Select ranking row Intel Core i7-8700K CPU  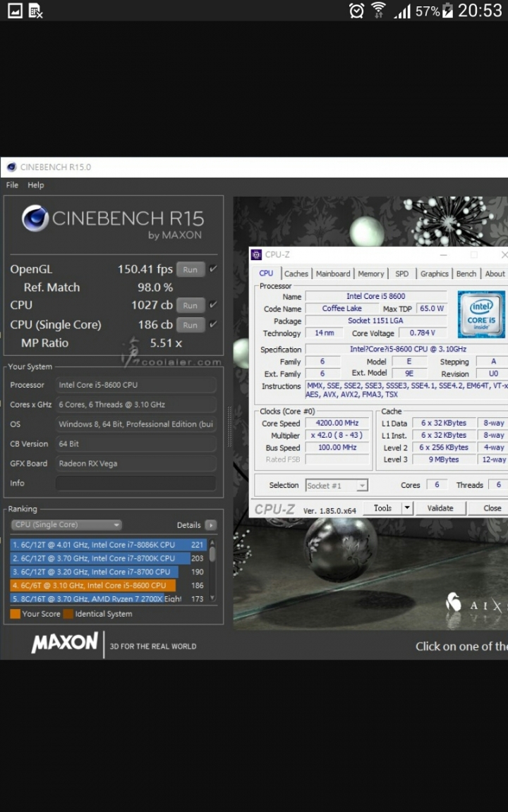[x=109, y=558]
